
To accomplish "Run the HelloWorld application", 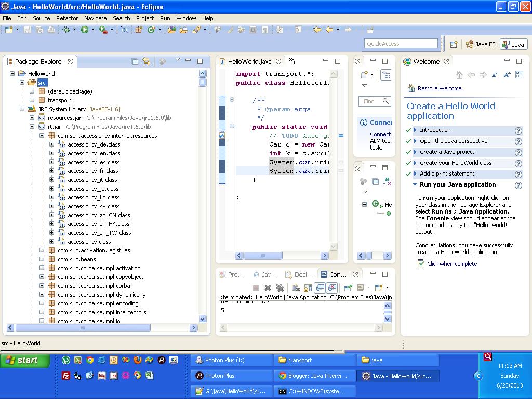I will coord(84,30).
